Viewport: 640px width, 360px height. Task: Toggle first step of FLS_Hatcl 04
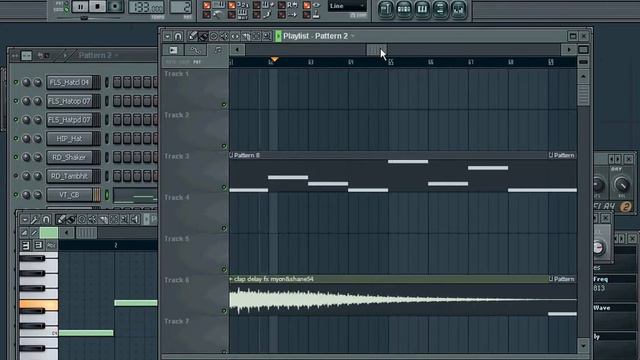pos(117,82)
